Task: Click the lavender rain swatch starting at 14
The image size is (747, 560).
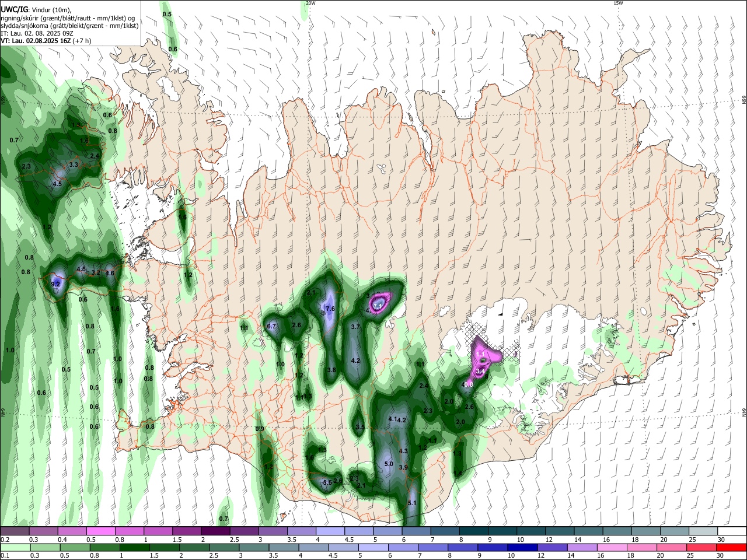Action: click(582, 547)
